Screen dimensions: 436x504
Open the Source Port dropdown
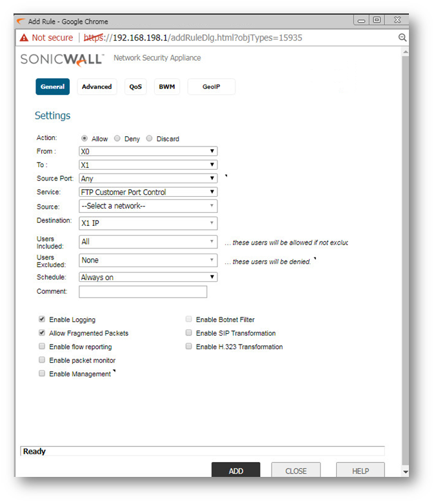click(148, 178)
